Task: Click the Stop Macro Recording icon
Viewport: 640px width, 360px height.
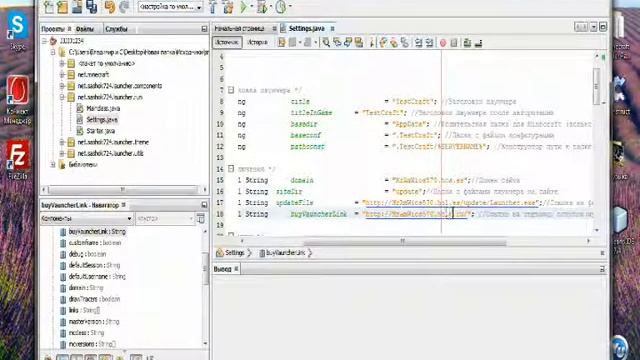Action: (x=453, y=42)
